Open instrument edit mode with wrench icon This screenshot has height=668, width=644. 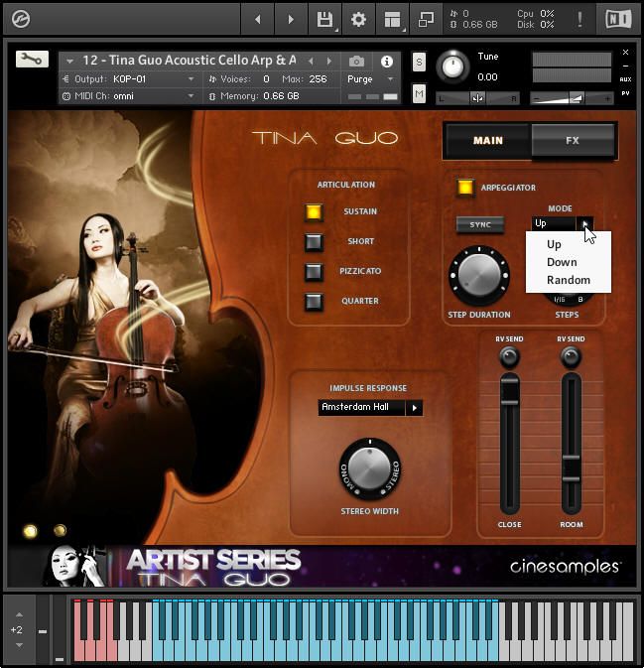[32, 59]
